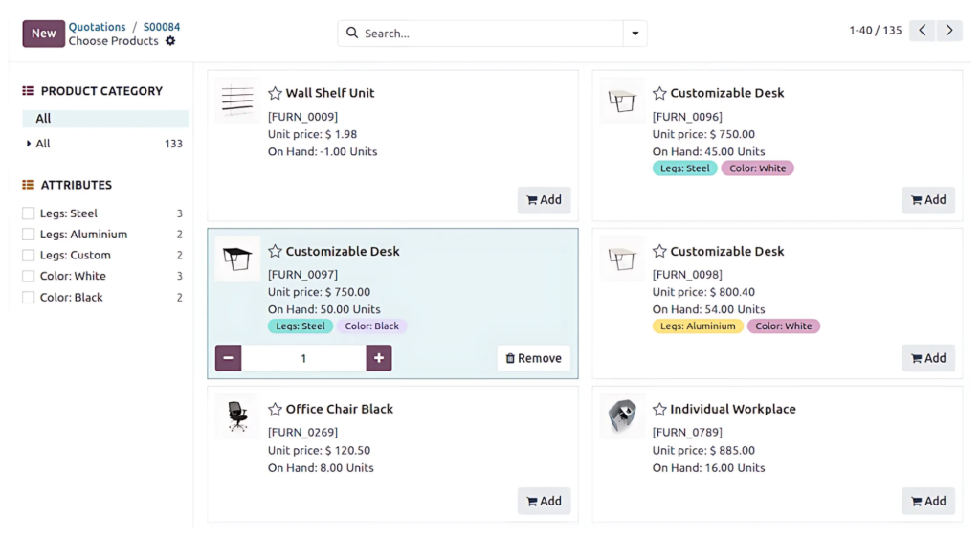The width and height of the screenshot is (980, 539).
Task: Go to next page arrow
Action: (x=949, y=31)
